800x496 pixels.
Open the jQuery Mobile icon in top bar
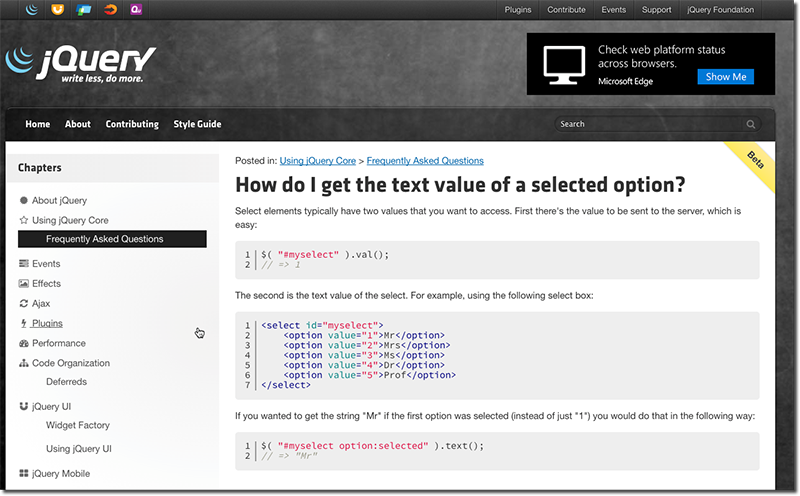(83, 10)
